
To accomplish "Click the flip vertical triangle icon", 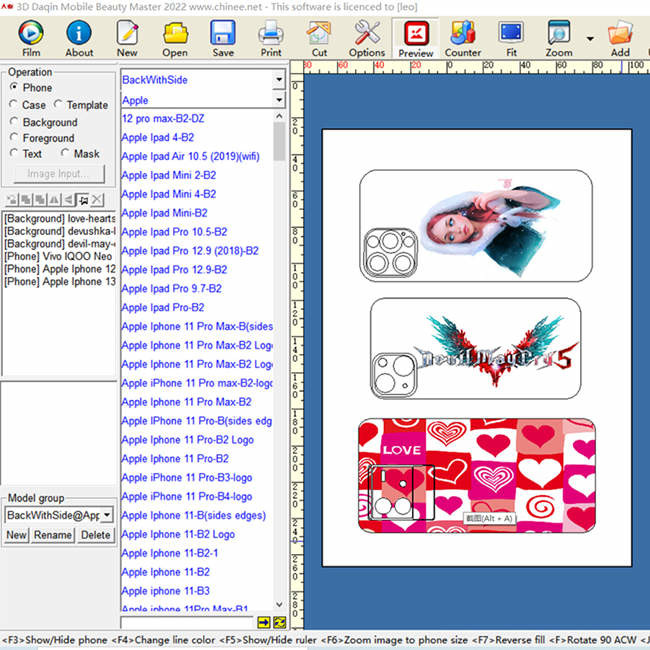I will point(68,200).
